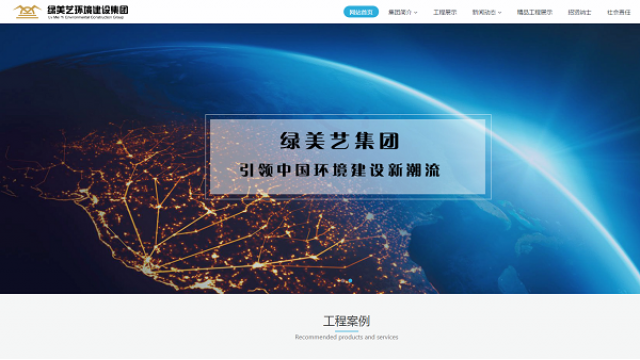Open the 招贤纳士 recruitment page
This screenshot has width=640, height=360.
(x=579, y=12)
